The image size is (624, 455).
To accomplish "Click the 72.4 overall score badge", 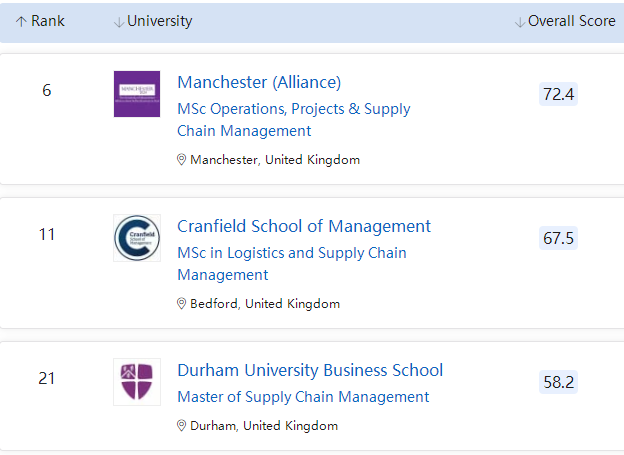I will 558,94.
